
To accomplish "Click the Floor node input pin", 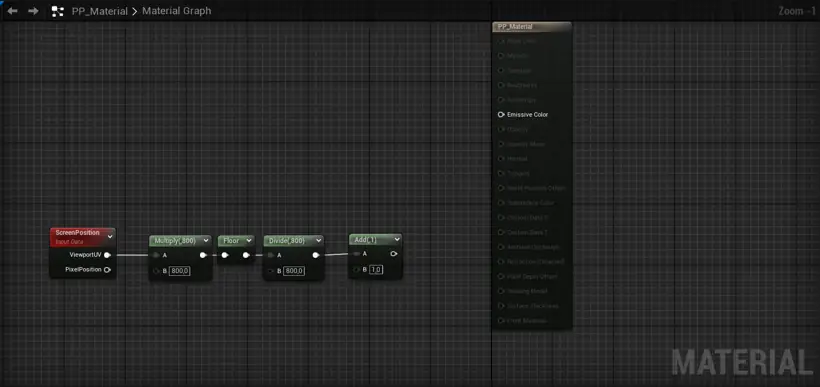I will point(225,255).
